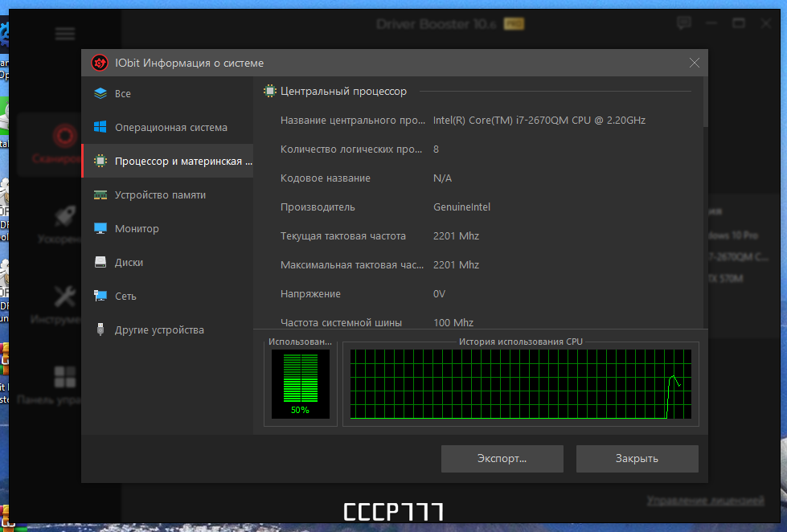The height and width of the screenshot is (532, 787).
Task: Click the Driver Booster scan circle icon
Action: click(x=65, y=136)
